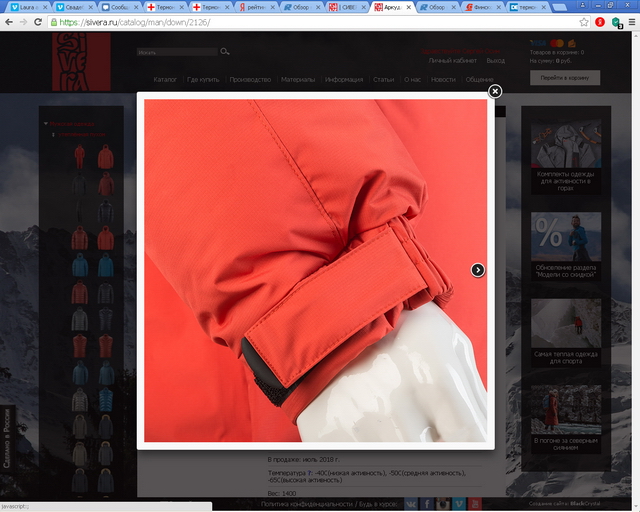
Task: Select утепленная пухом subcategory
Action: (x=82, y=134)
